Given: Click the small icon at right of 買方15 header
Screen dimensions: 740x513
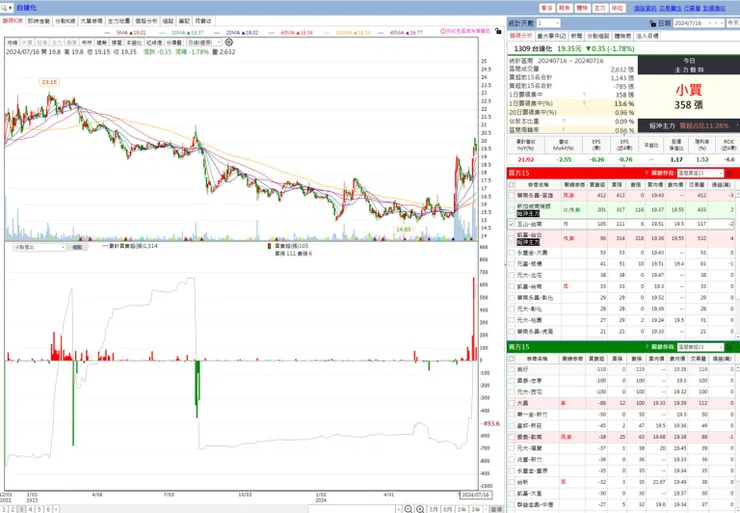Looking at the screenshot, I should [x=729, y=173].
